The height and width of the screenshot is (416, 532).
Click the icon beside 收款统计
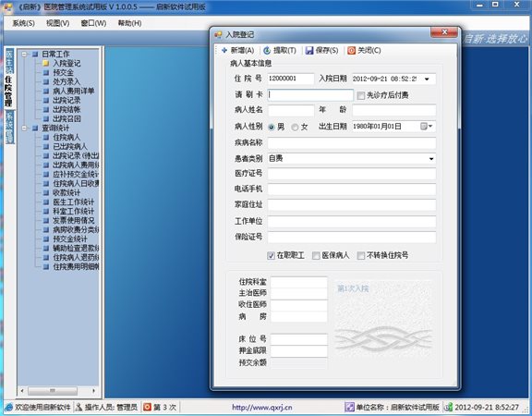pyautogui.click(x=46, y=193)
